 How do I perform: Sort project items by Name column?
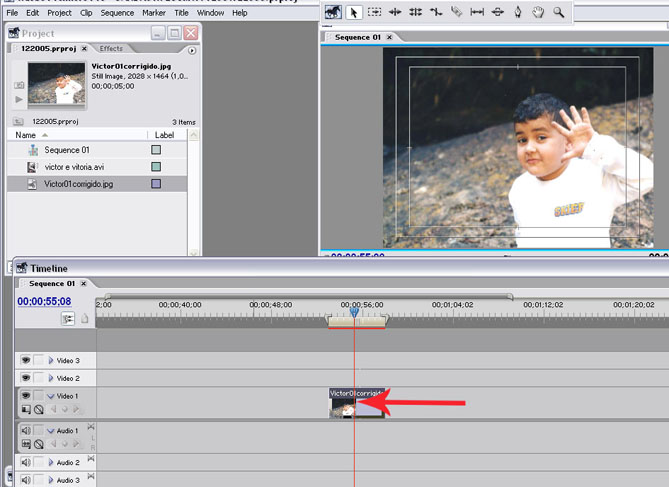coord(26,135)
